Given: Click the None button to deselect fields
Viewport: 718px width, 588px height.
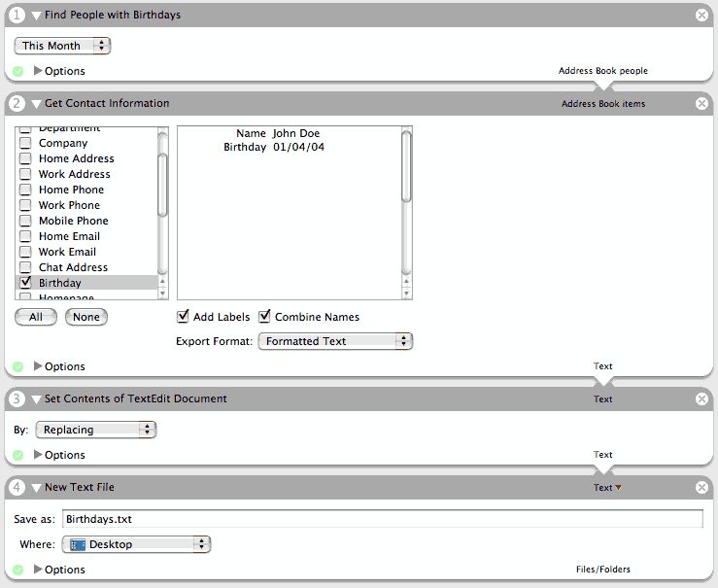Looking at the screenshot, I should click(x=86, y=317).
